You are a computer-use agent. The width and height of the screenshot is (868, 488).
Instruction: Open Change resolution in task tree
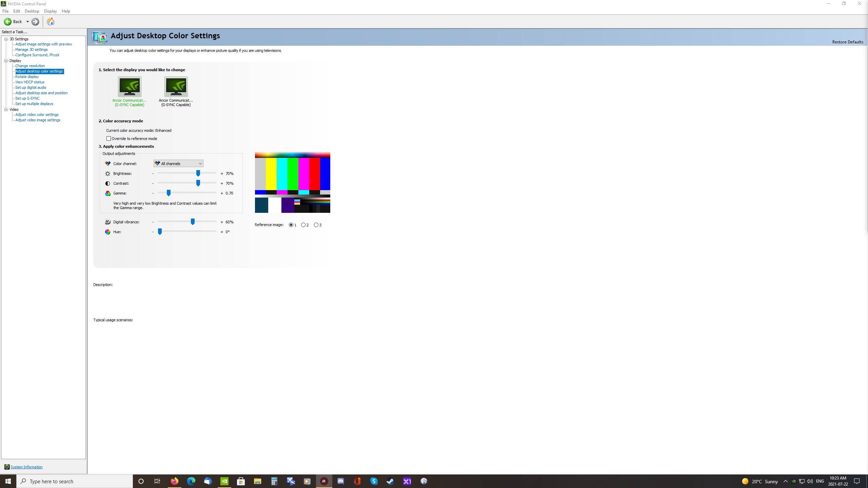coord(30,66)
